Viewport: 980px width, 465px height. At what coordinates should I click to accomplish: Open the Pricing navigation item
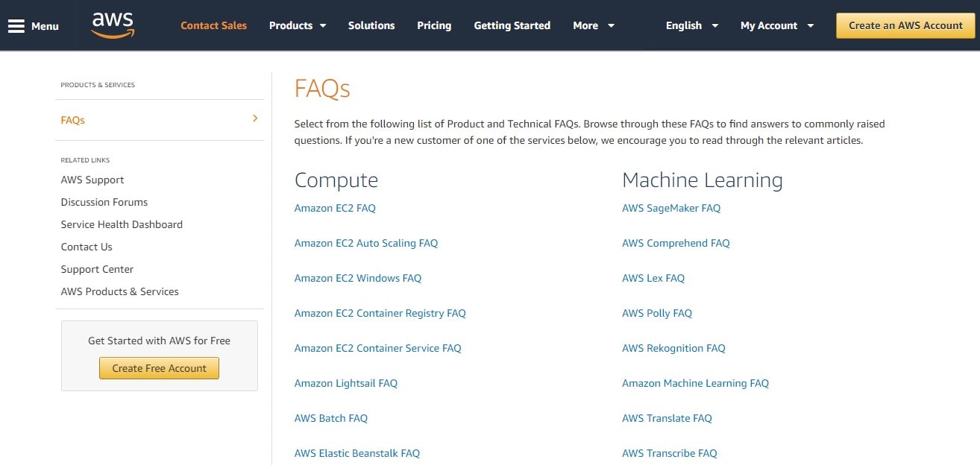coord(434,25)
